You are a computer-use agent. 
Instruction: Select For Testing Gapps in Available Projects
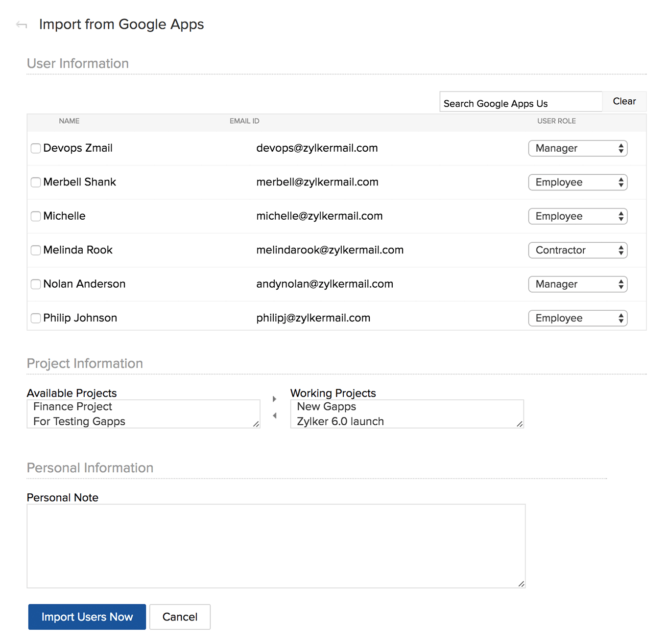click(x=79, y=421)
